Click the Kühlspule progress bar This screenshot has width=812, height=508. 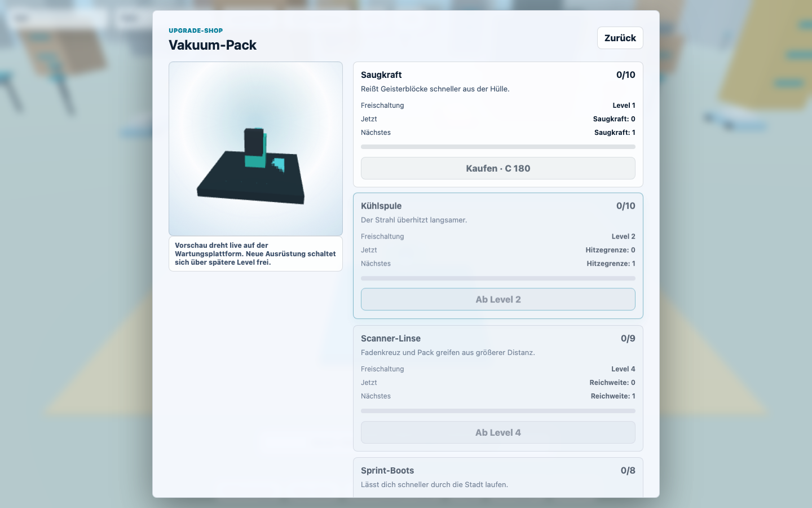click(x=498, y=278)
